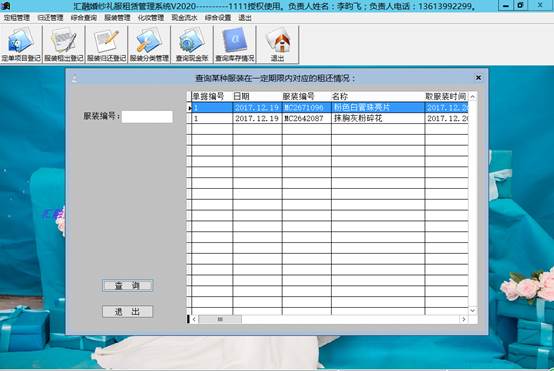554x371 pixels.
Task: Open the 服装租出登记 toolbar icon
Action: click(64, 45)
